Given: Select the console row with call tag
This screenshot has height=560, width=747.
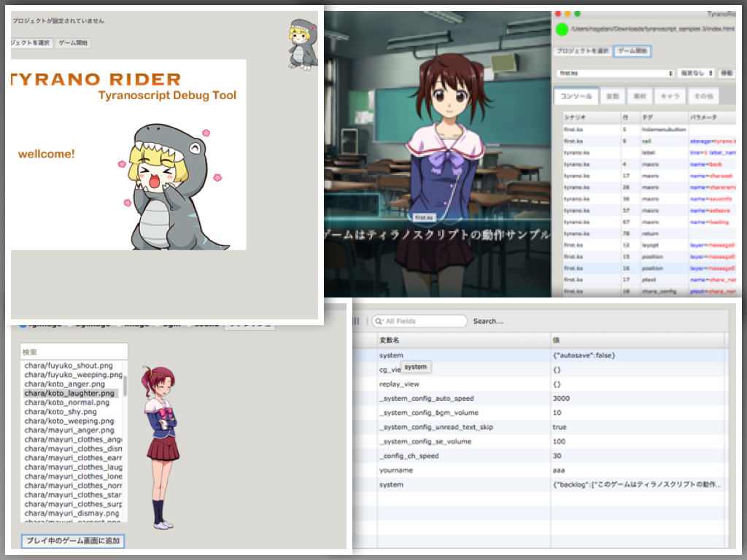Looking at the screenshot, I should [649, 141].
